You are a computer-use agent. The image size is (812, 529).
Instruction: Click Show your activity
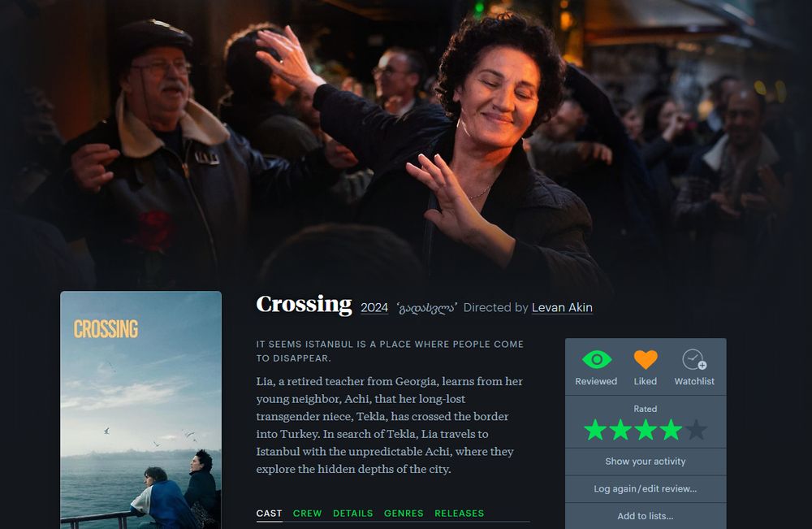click(x=646, y=462)
